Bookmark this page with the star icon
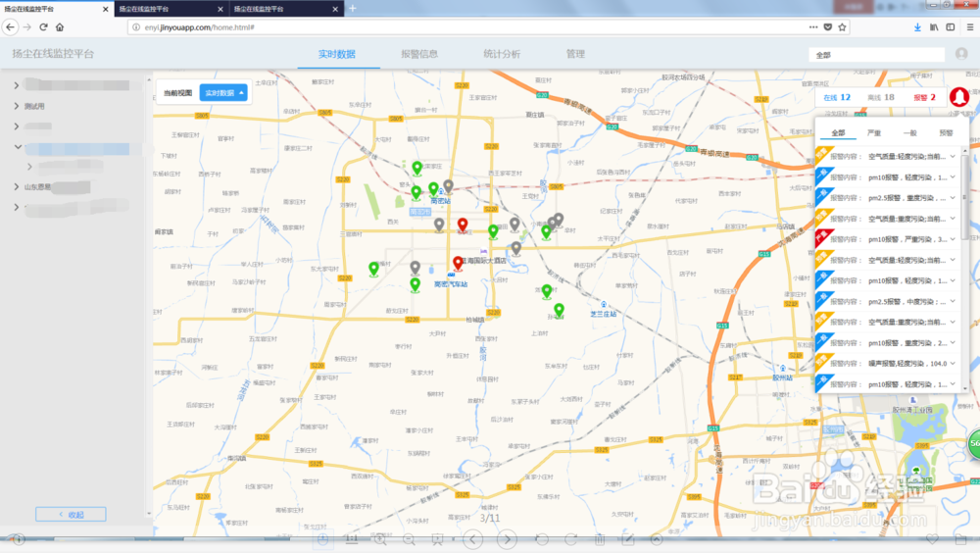Image resolution: width=980 pixels, height=553 pixels. (842, 26)
